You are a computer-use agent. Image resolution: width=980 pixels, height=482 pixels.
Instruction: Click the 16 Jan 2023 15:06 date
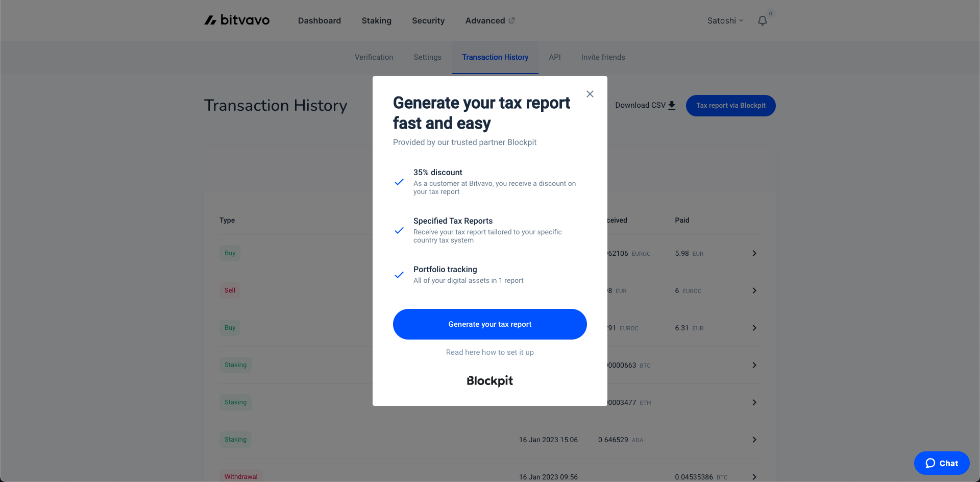[548, 440]
